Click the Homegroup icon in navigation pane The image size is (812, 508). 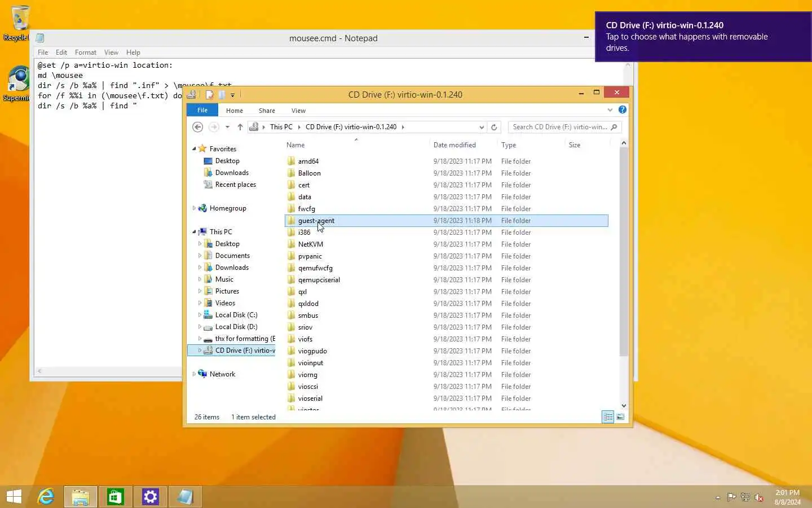[x=202, y=208]
